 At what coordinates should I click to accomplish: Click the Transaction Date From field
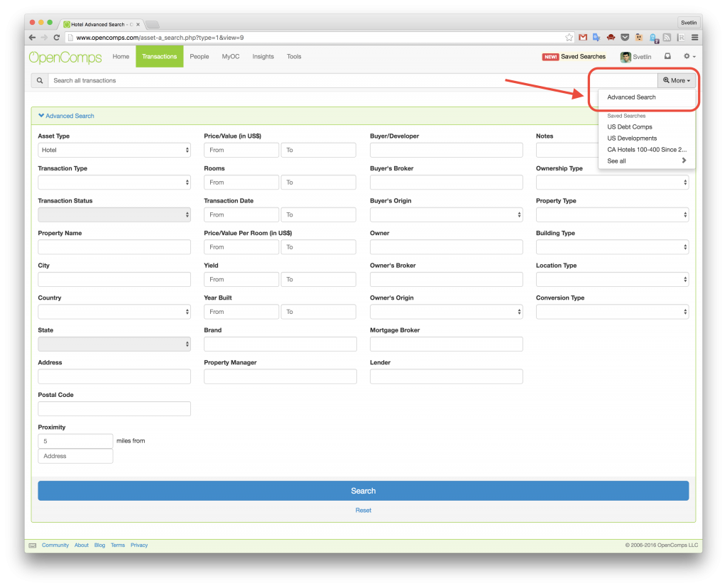(241, 215)
